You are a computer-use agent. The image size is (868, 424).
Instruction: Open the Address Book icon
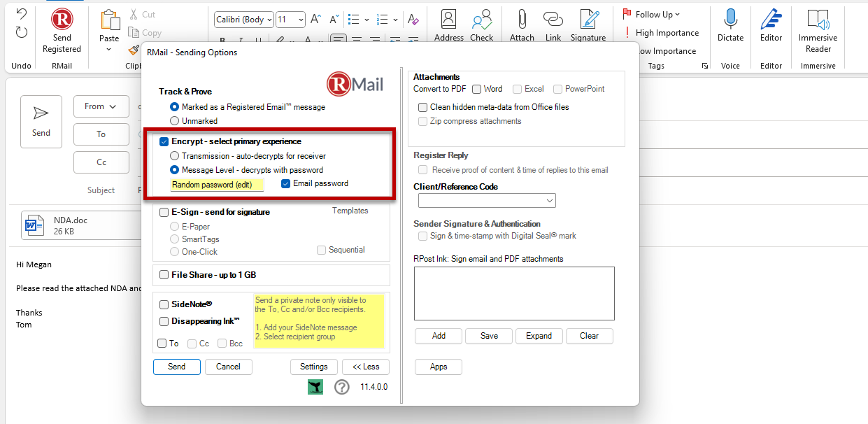[448, 19]
